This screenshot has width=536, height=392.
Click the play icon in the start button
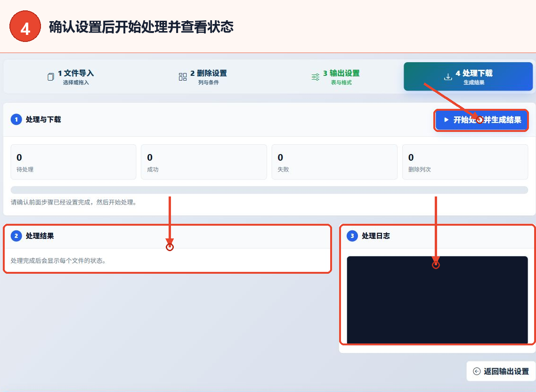pos(446,120)
